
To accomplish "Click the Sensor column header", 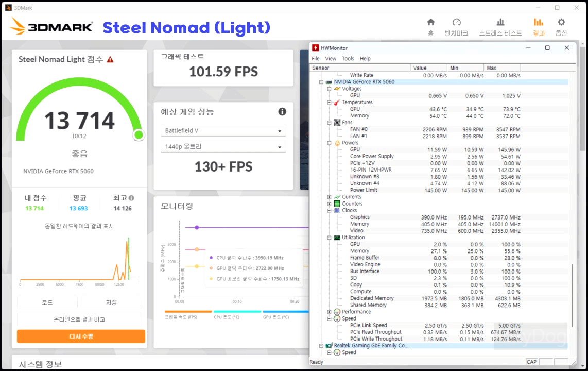I will (x=360, y=68).
